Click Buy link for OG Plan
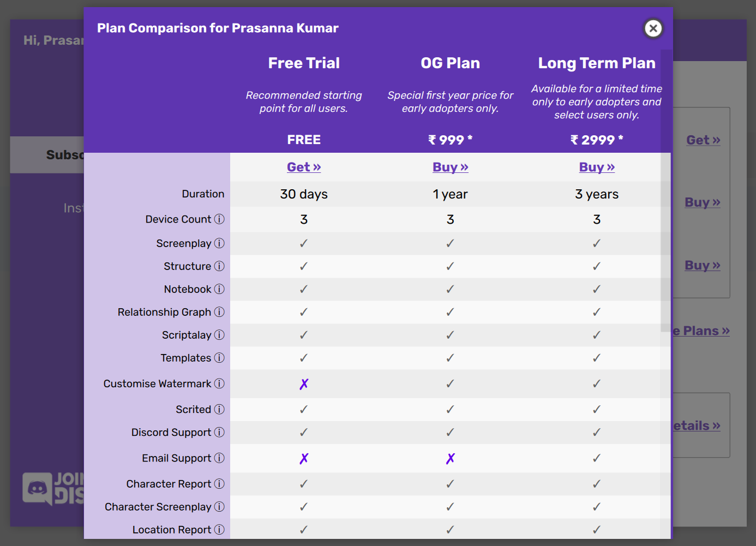This screenshot has width=756, height=546. 450,167
